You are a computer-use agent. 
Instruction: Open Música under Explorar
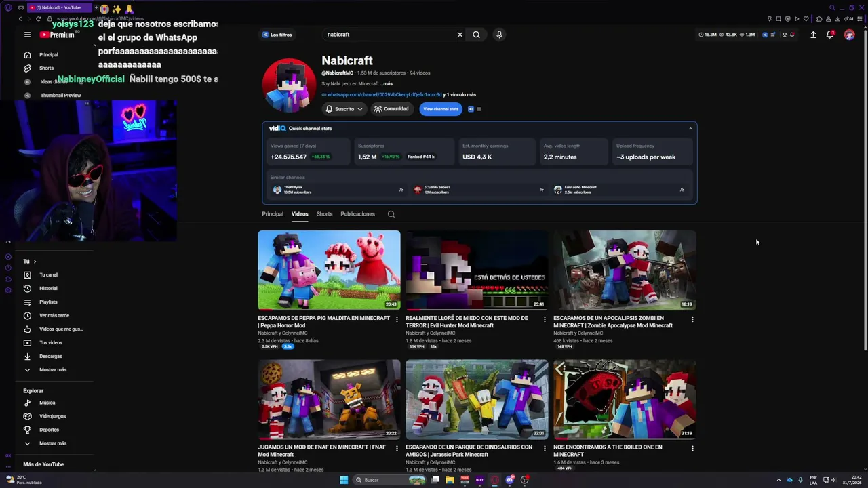[47, 403]
